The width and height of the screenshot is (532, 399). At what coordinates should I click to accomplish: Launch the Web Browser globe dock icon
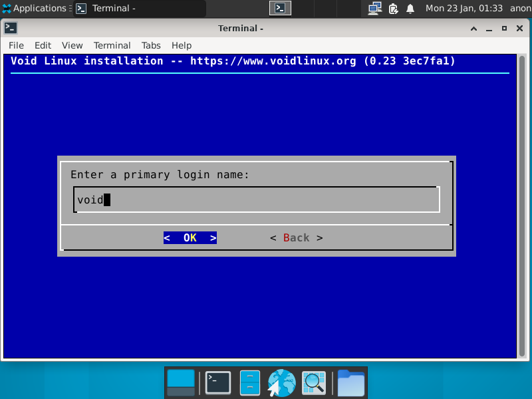281,383
